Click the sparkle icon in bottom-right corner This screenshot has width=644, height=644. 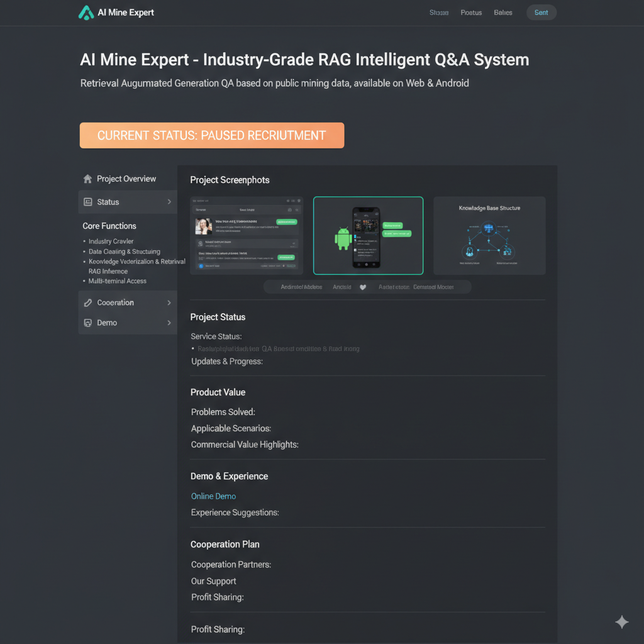(x=621, y=622)
